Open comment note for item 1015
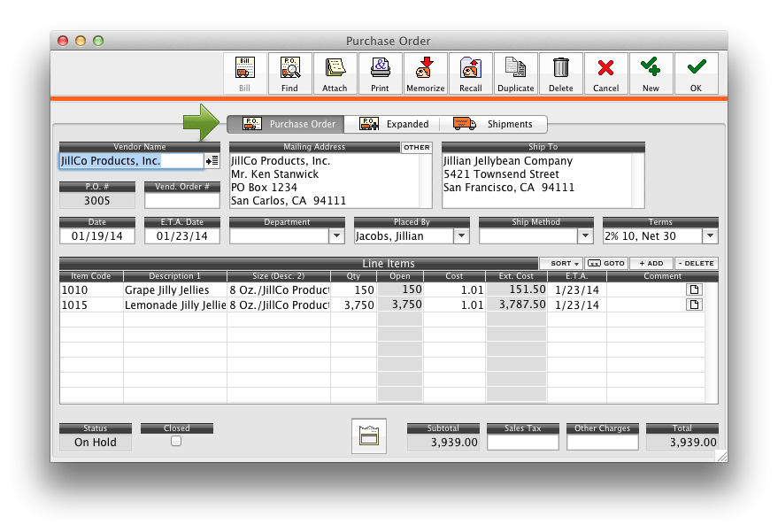The width and height of the screenshot is (778, 532). (694, 305)
